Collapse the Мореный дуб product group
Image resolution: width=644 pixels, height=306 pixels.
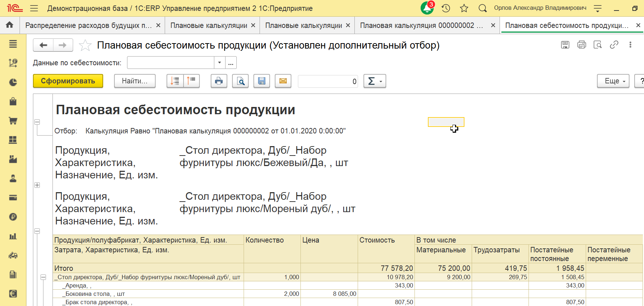click(37, 231)
